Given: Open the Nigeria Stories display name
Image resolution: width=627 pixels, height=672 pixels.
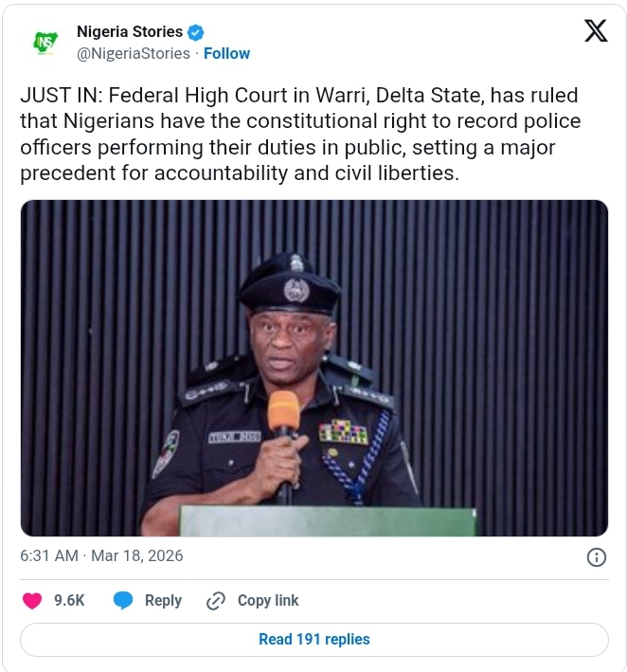Looking at the screenshot, I should (130, 32).
